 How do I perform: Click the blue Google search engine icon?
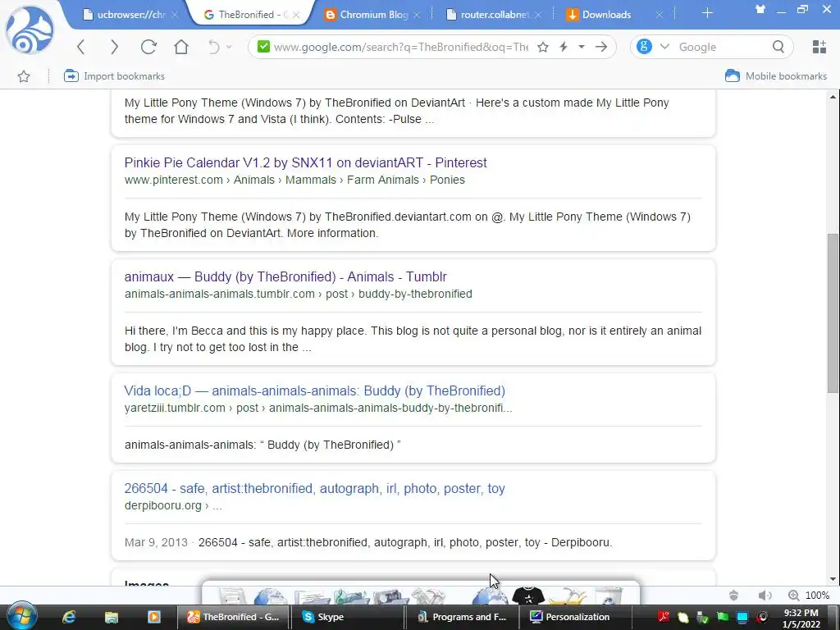[644, 47]
